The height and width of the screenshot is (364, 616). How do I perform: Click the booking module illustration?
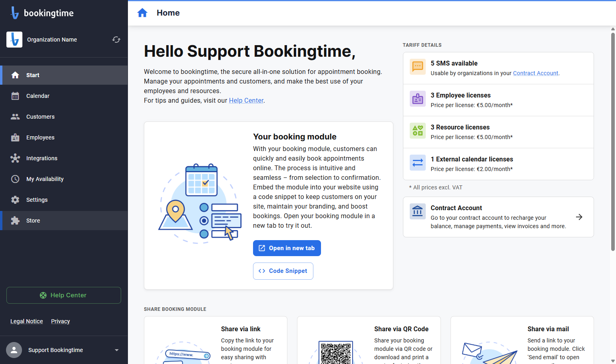200,203
